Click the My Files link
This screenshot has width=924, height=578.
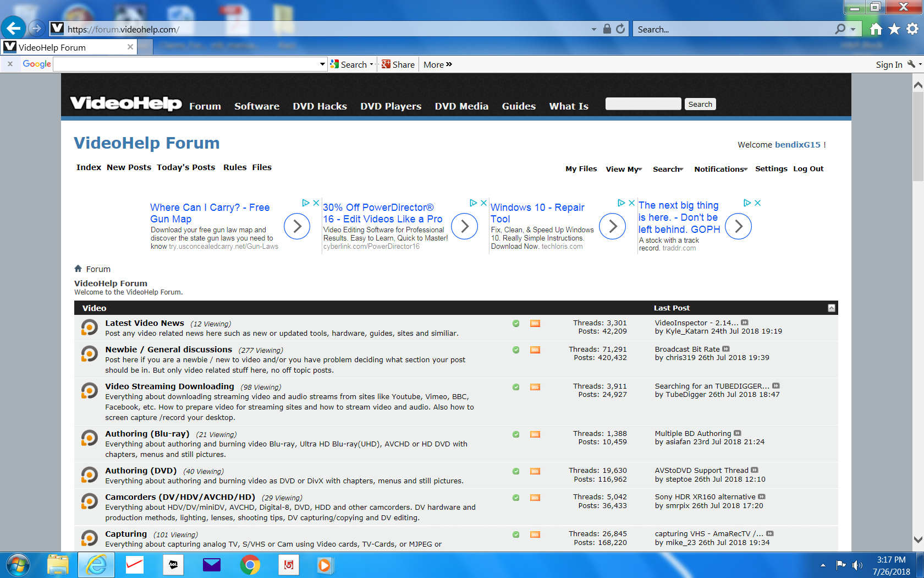(x=581, y=169)
